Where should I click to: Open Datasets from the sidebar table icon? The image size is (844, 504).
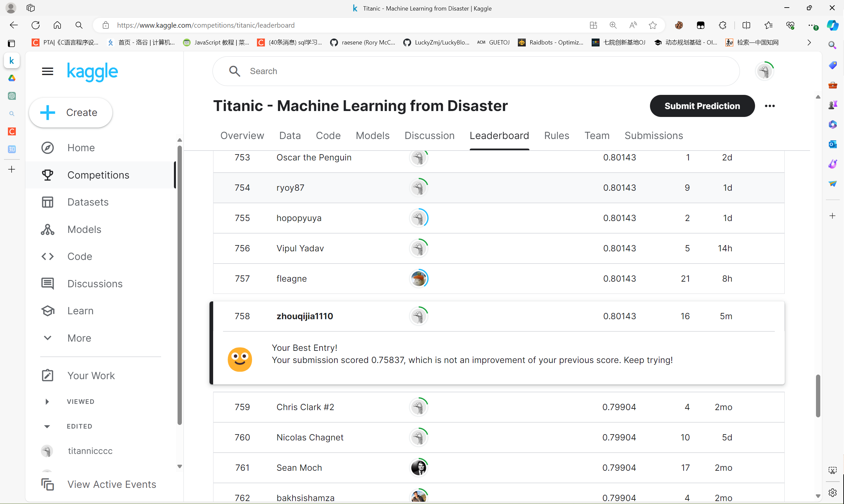pyautogui.click(x=47, y=202)
